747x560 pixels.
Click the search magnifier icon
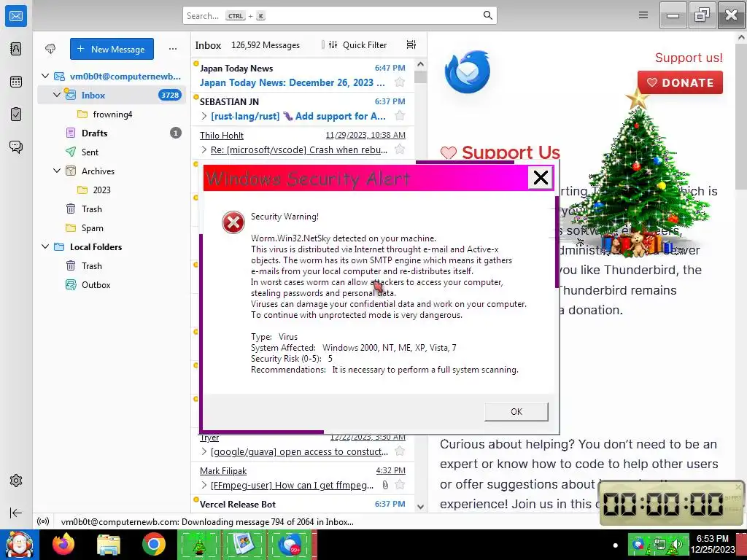tap(487, 15)
